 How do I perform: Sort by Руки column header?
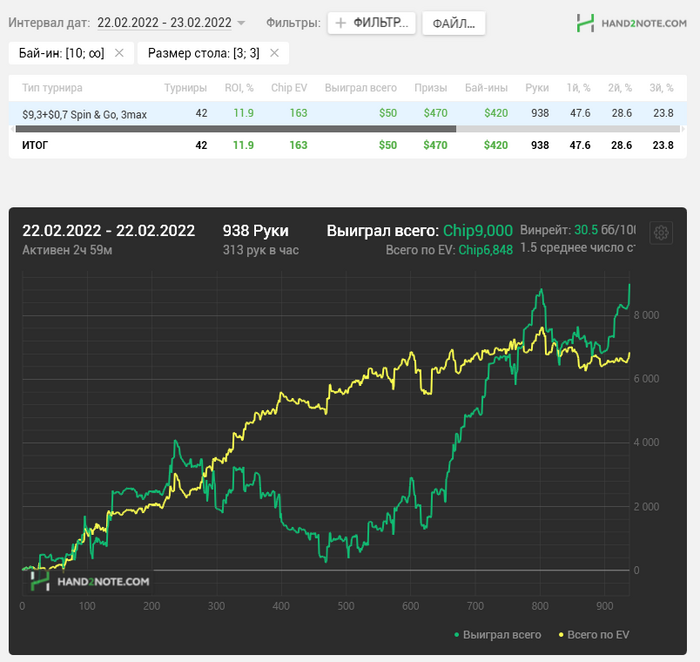537,88
